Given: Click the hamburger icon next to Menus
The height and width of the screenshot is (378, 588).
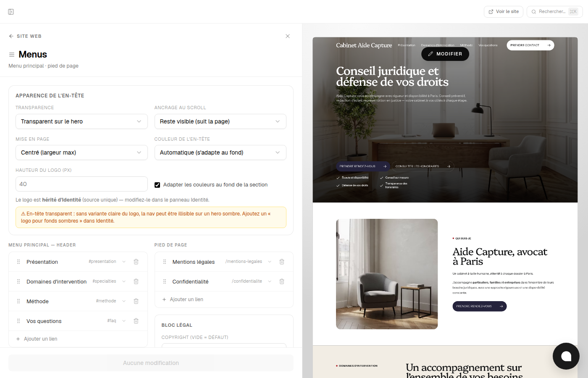Looking at the screenshot, I should pyautogui.click(x=12, y=55).
